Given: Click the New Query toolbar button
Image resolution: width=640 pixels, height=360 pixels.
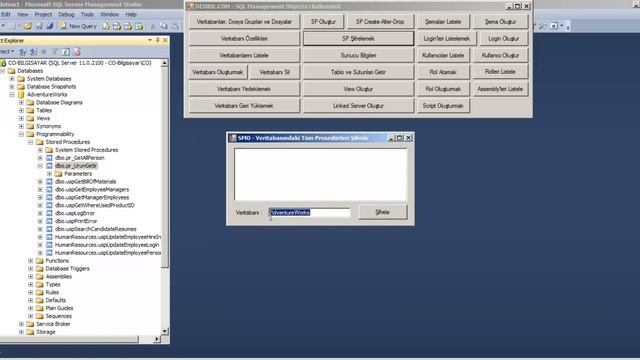Looking at the screenshot, I should click(x=78, y=26).
